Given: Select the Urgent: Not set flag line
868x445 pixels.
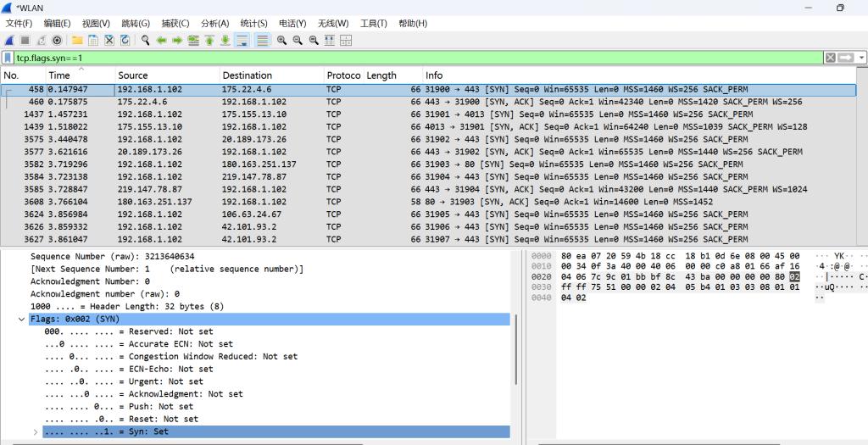Looking at the screenshot, I should 124,381.
